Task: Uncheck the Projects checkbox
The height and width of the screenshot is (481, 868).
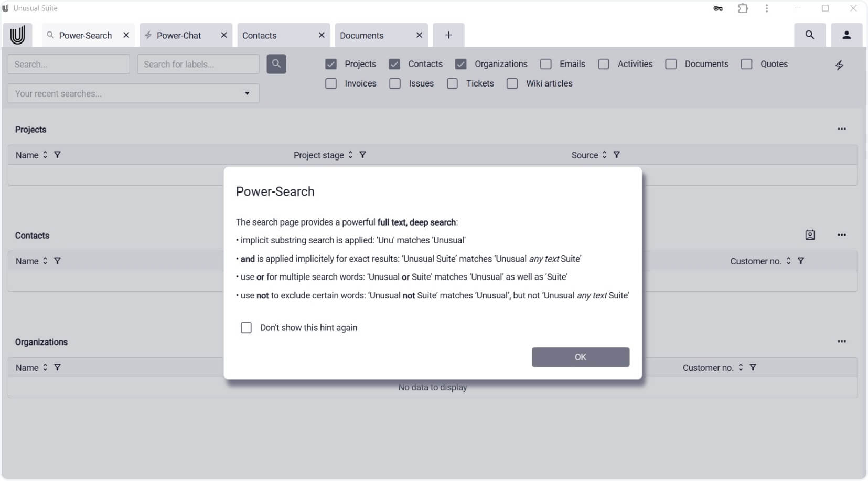Action: (x=331, y=64)
